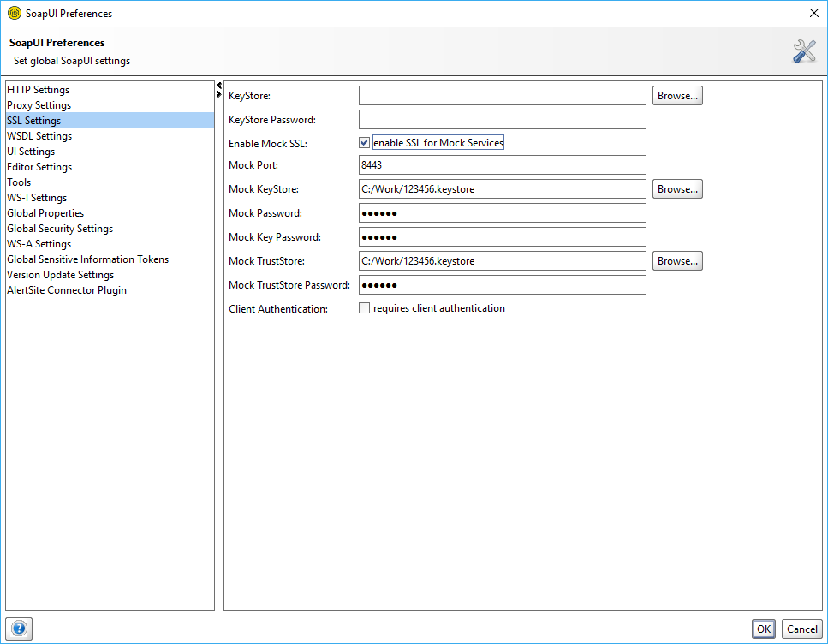Click the KeyStore Password field

coord(502,119)
